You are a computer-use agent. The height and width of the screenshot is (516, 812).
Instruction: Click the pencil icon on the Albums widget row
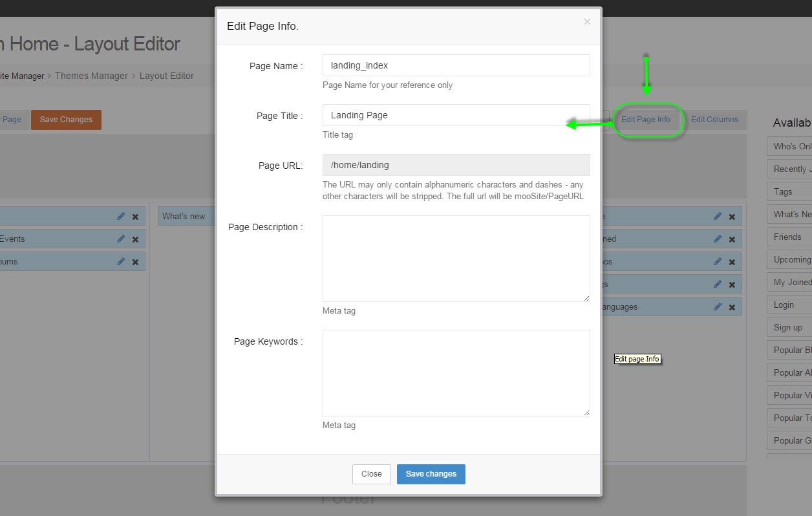[121, 261]
